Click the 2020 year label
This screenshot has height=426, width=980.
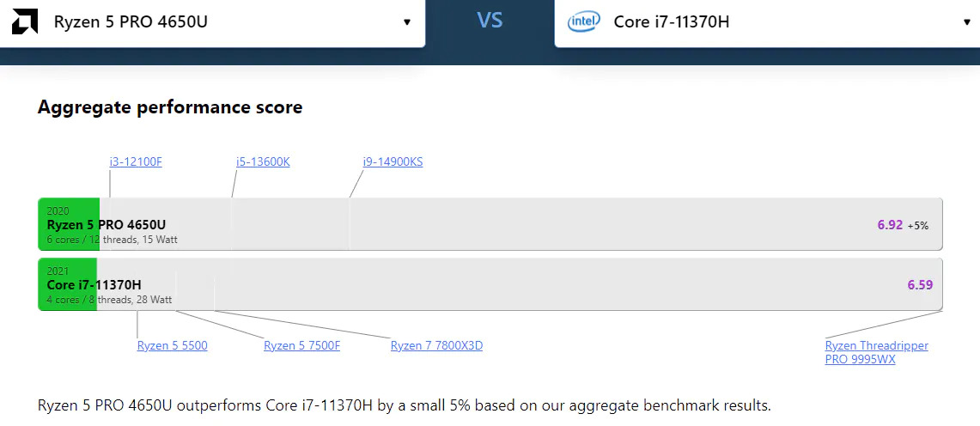click(x=58, y=211)
